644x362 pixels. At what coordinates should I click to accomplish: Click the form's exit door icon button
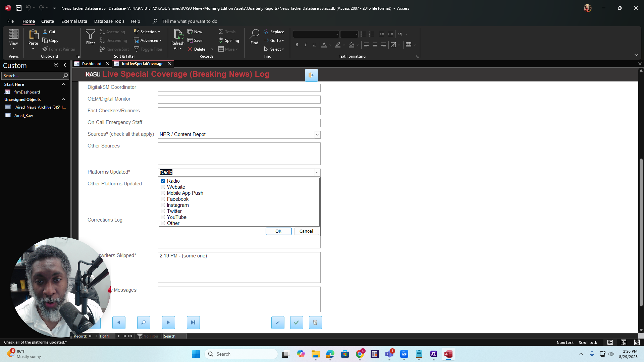tap(311, 75)
